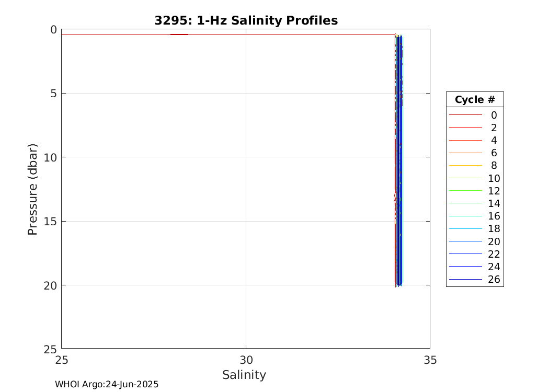
Task: Click legend entry label '6'
Action: [x=494, y=153]
